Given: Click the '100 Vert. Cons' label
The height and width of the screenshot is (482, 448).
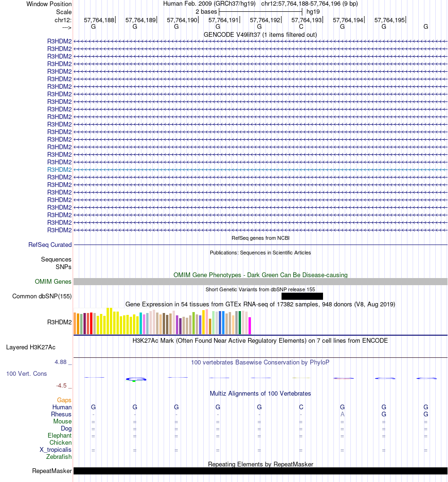Looking at the screenshot, I should (26, 374).
